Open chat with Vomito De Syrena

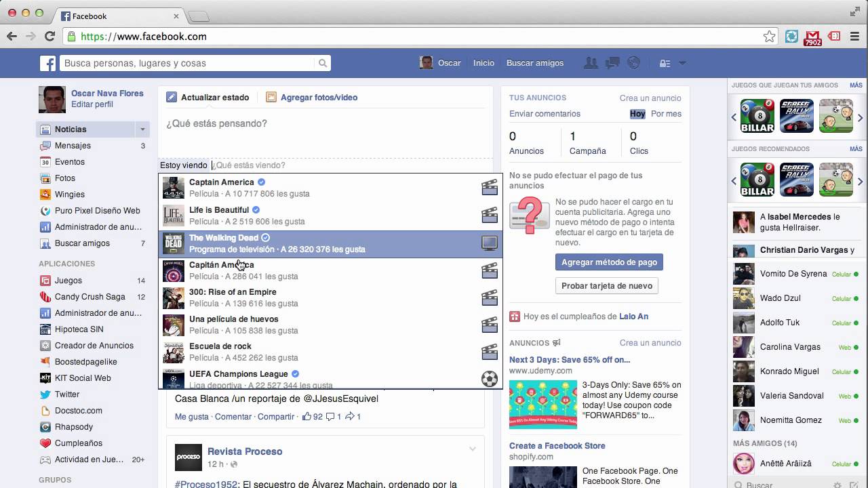click(x=795, y=274)
